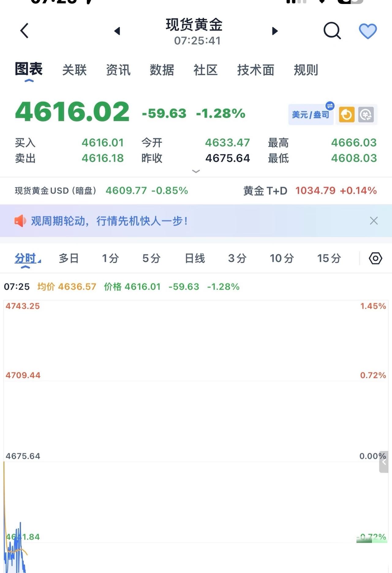Select the 3分 chart period
Screen dimensions: 392x573
pos(237,258)
